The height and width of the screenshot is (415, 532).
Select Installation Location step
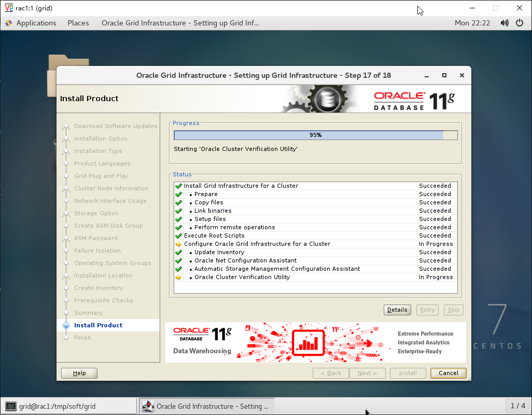pos(103,275)
